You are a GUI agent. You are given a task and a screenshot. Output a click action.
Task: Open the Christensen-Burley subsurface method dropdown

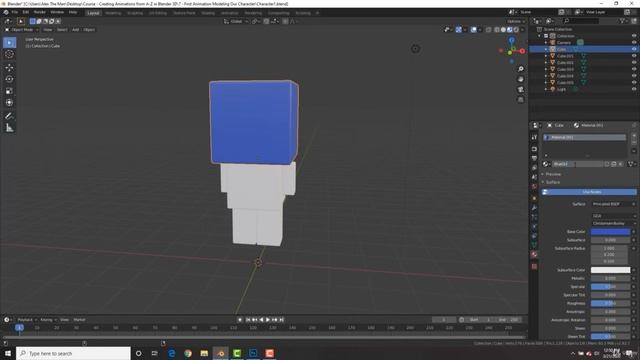click(x=614, y=223)
